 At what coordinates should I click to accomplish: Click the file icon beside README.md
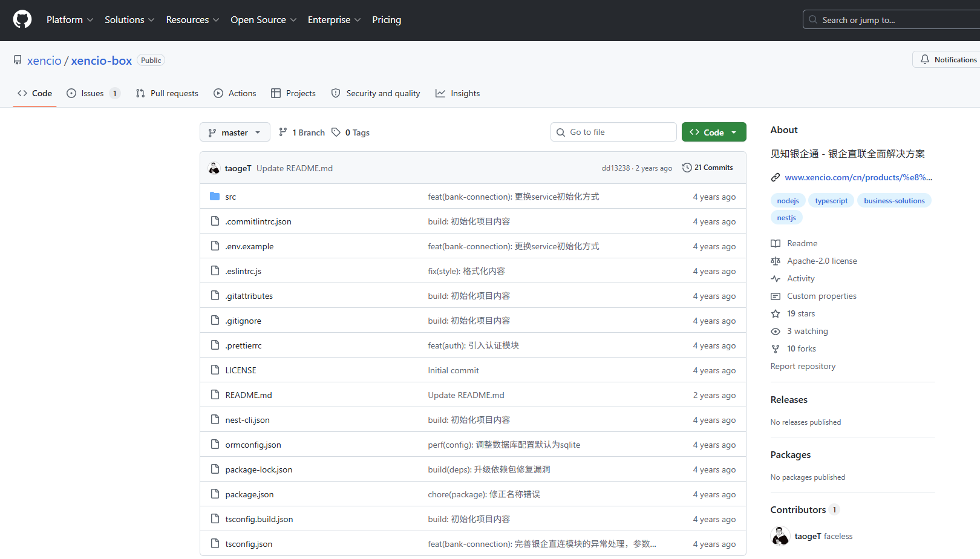(x=215, y=394)
